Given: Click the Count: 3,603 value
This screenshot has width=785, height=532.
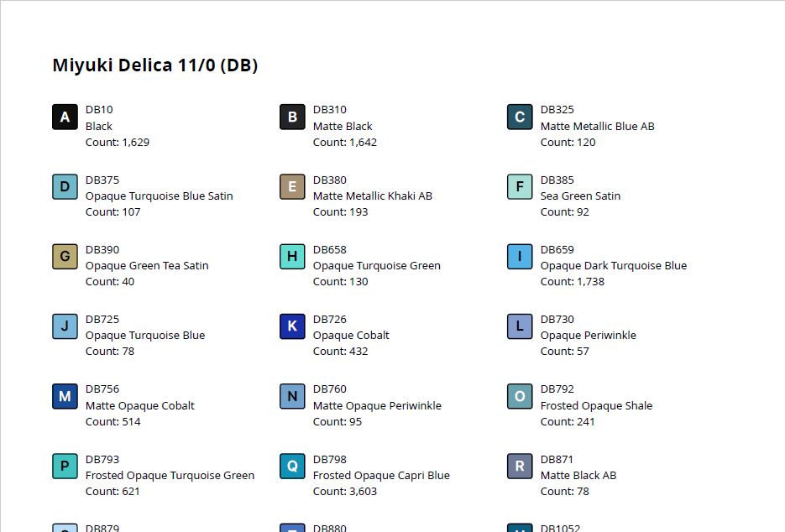Looking at the screenshot, I should click(x=345, y=492).
